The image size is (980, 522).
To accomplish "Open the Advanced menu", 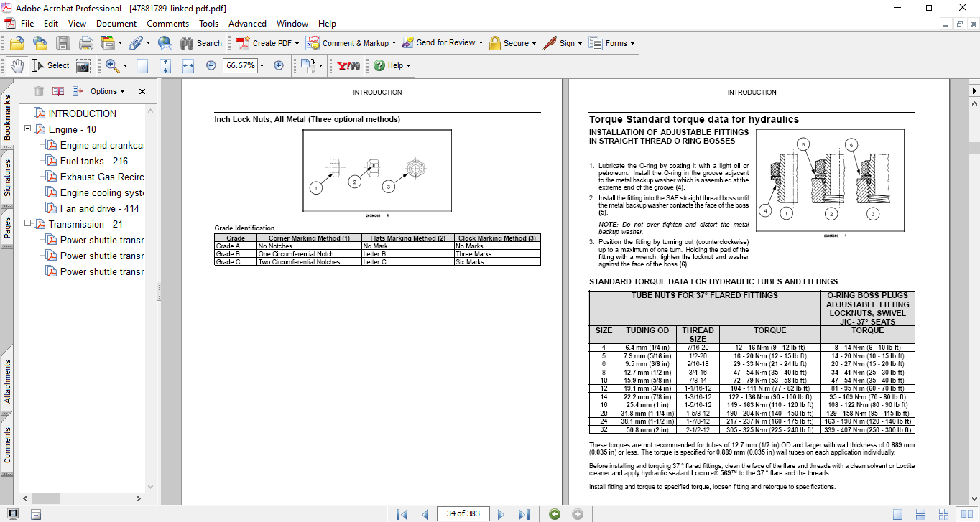I will (x=247, y=24).
